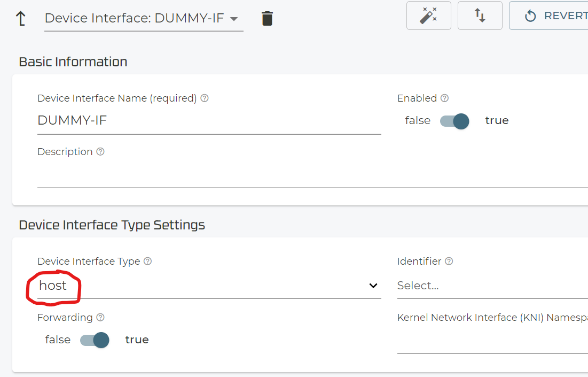Open help icon for Device Interface Name
The width and height of the screenshot is (588, 377).
click(204, 98)
